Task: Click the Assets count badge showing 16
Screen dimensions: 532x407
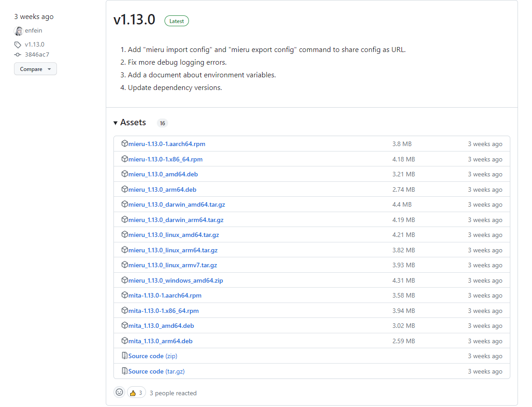Action: [163, 123]
